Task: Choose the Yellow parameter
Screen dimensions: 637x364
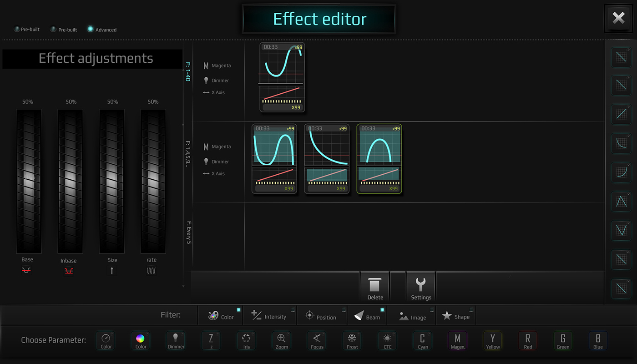Action: pyautogui.click(x=493, y=341)
